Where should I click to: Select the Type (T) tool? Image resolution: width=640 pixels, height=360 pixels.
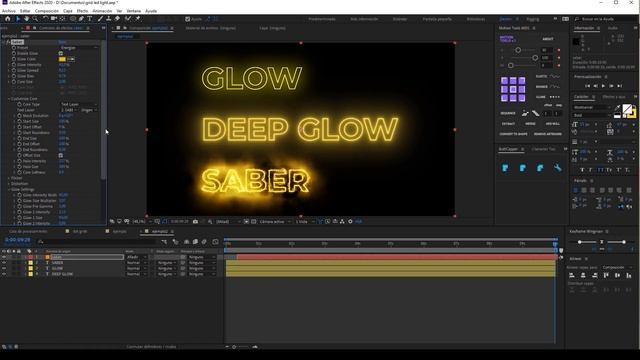point(90,19)
